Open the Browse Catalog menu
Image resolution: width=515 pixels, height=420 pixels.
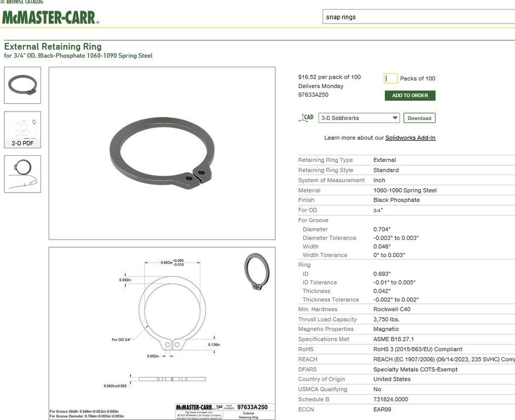coord(22,2)
